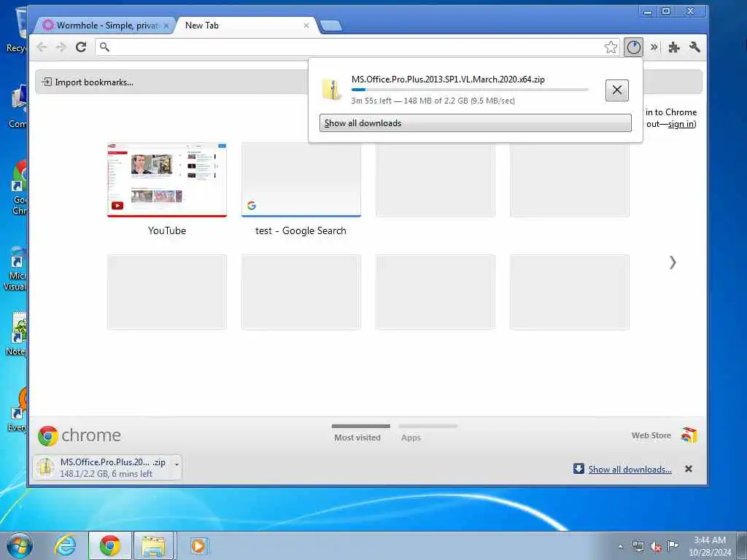This screenshot has height=560, width=747.
Task: Switch to the Wormhole tab
Action: coord(106,26)
